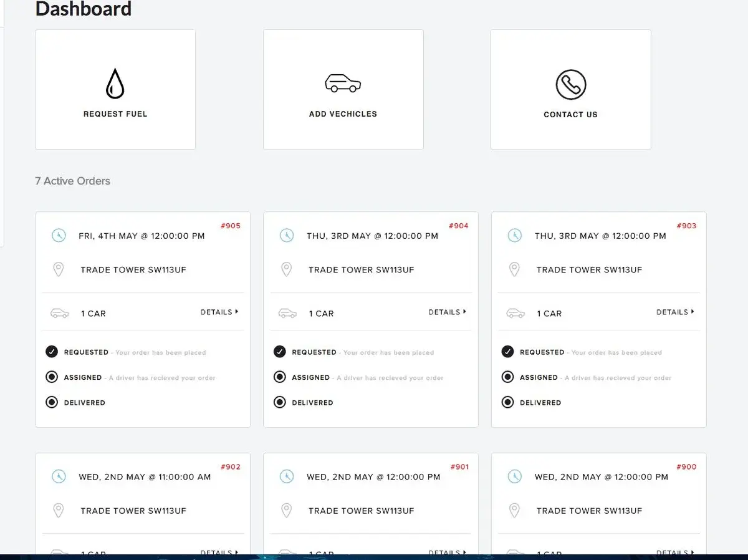This screenshot has width=748, height=560.
Task: Select the location pin icon on order #904
Action: (x=287, y=269)
